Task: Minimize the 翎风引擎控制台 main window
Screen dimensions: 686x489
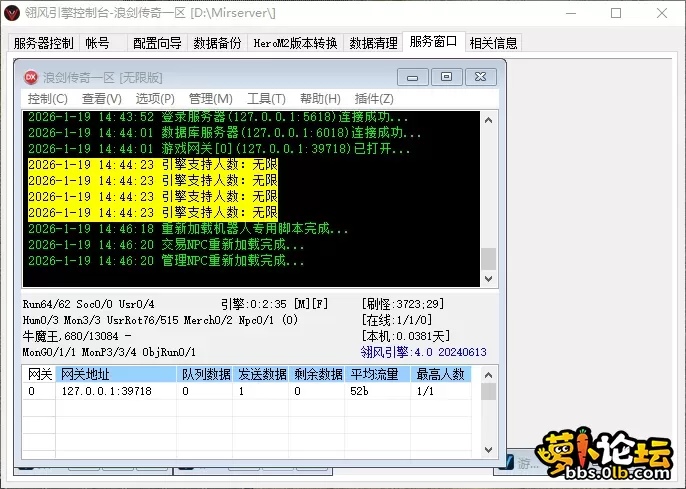Action: 571,13
